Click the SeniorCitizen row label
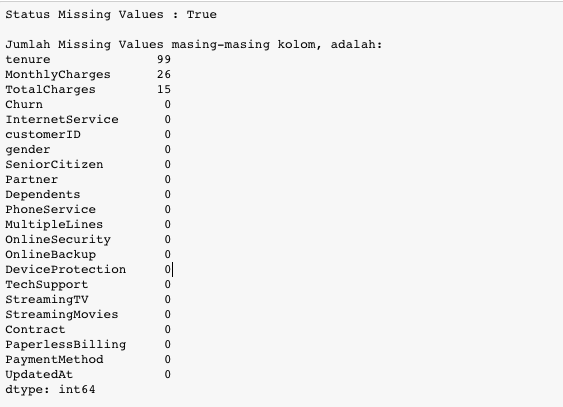Image resolution: width=563 pixels, height=407 pixels. [54, 164]
